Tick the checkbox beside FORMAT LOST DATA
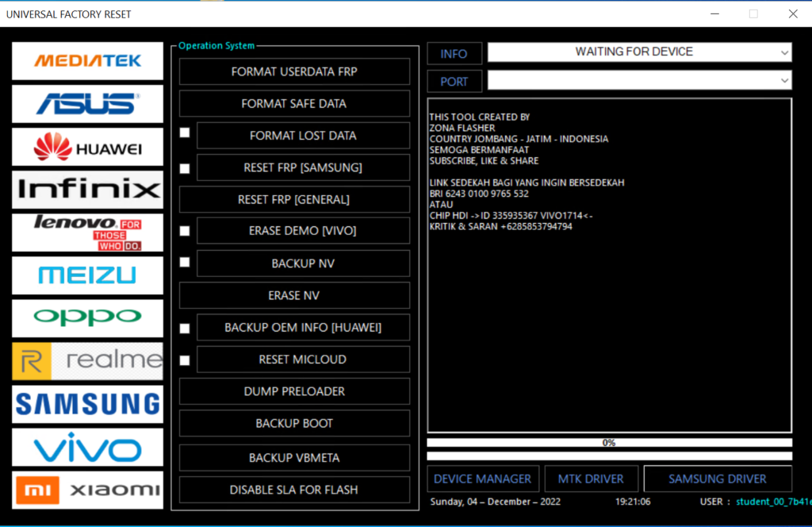Screen dimensions: 812x527 pos(185,133)
